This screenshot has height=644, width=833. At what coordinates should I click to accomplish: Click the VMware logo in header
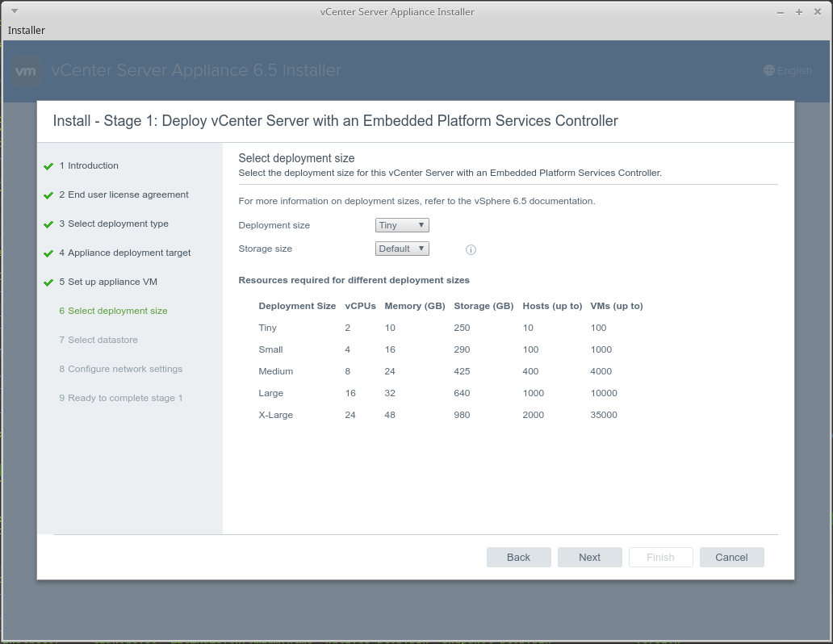coord(26,71)
